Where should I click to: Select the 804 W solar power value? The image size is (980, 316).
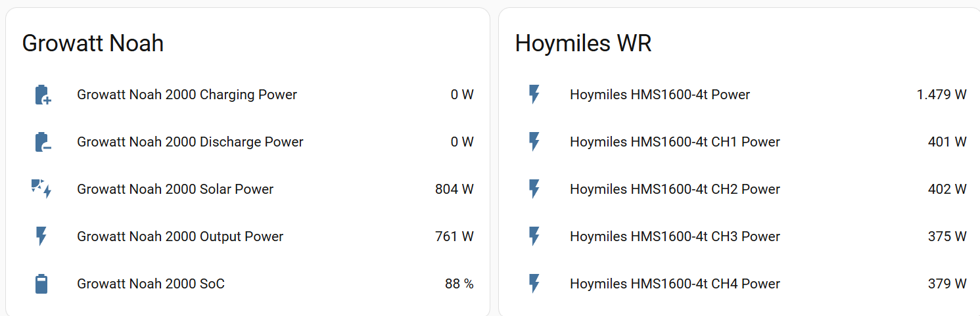[454, 189]
